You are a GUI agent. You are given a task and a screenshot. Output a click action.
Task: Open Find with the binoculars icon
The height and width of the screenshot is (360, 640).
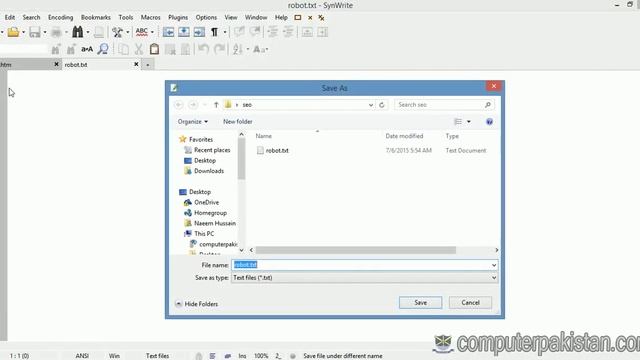click(78, 32)
